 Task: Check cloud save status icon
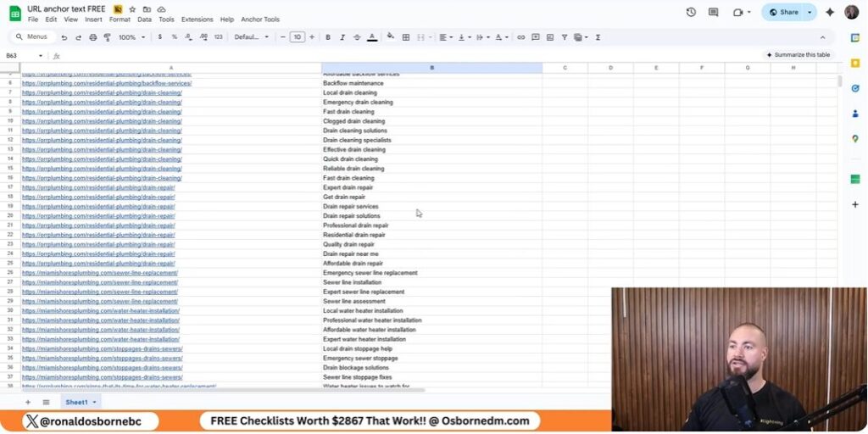[162, 9]
